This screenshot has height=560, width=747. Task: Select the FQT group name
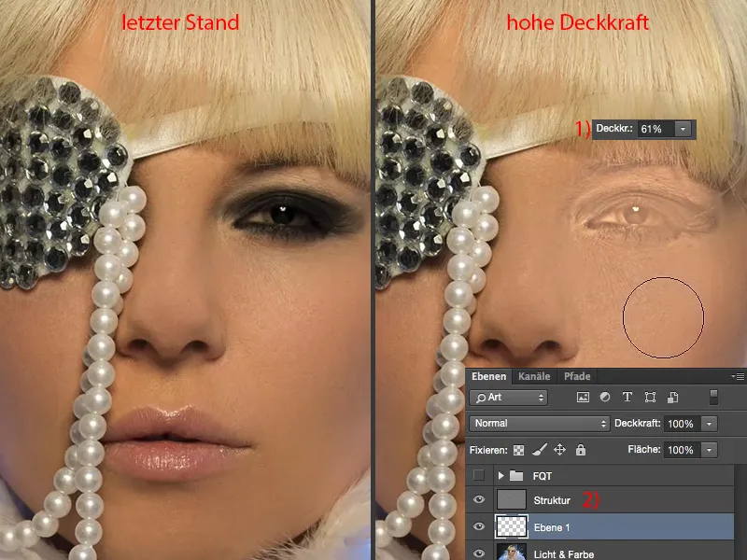pos(543,476)
